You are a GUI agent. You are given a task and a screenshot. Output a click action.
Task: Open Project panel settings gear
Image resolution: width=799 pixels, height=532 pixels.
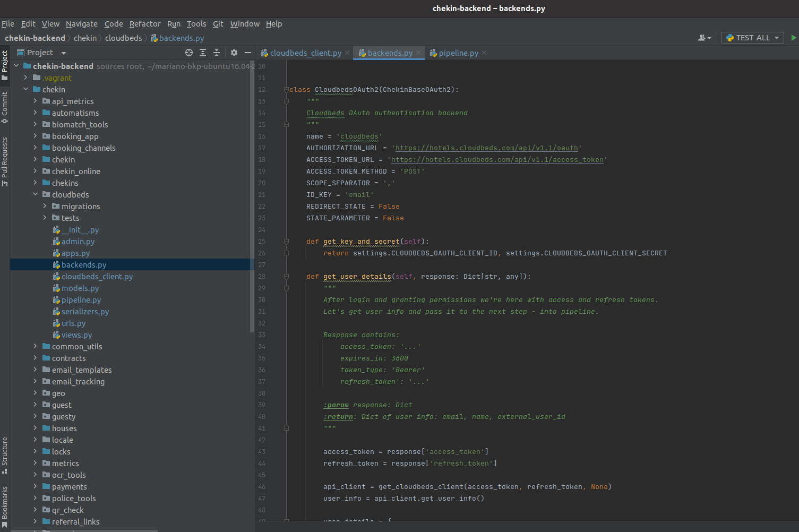pyautogui.click(x=234, y=53)
